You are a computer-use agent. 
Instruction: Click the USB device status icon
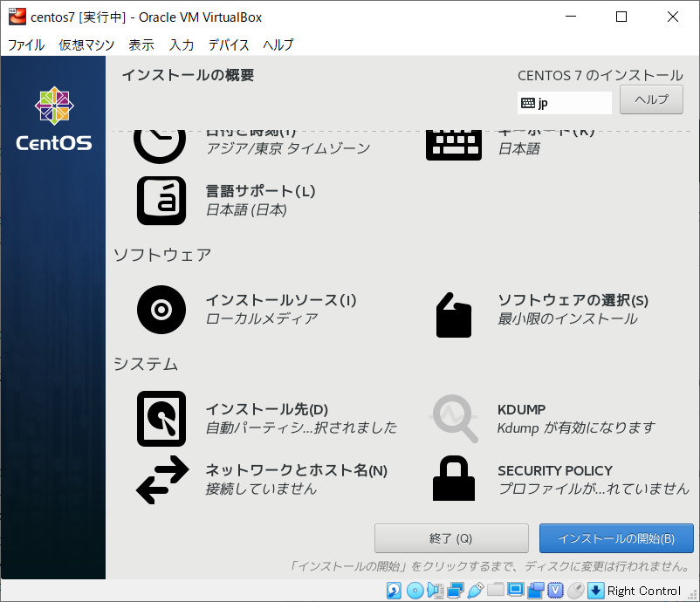click(x=475, y=591)
